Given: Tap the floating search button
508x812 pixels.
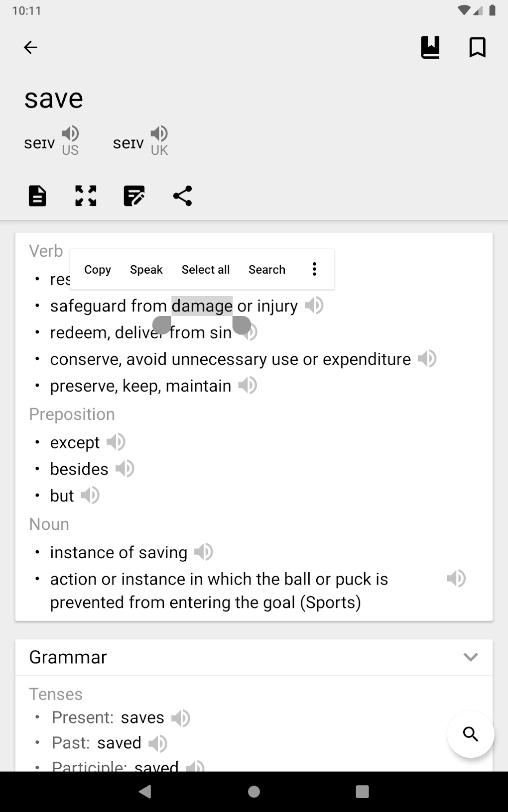Looking at the screenshot, I should (470, 734).
